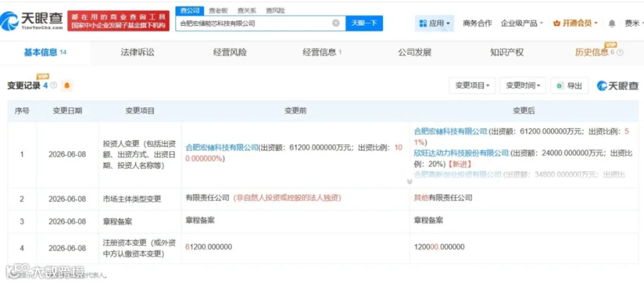Toggle the orange change-alert bell icon
This screenshot has height=284, width=644.
[67, 86]
